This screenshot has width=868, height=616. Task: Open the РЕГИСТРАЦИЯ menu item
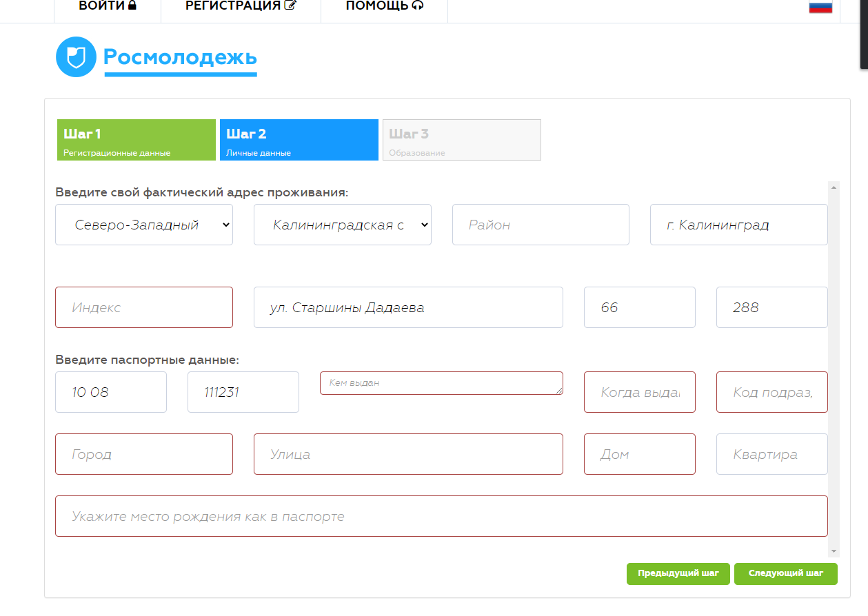pos(241,6)
